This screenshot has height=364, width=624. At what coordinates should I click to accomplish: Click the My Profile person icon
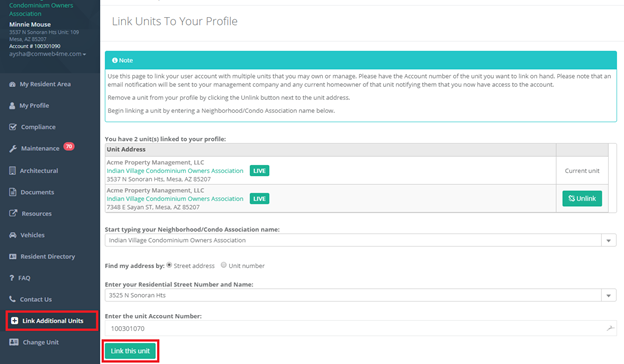pyautogui.click(x=12, y=106)
